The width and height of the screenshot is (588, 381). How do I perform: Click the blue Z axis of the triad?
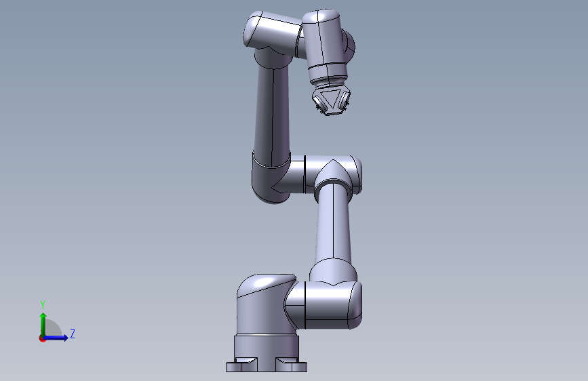56,338
